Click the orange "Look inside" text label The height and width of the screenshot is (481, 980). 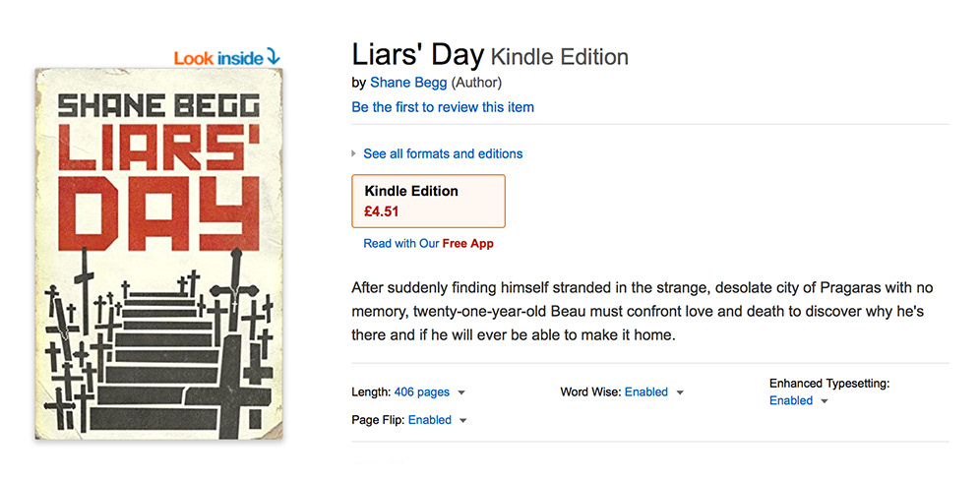click(218, 58)
